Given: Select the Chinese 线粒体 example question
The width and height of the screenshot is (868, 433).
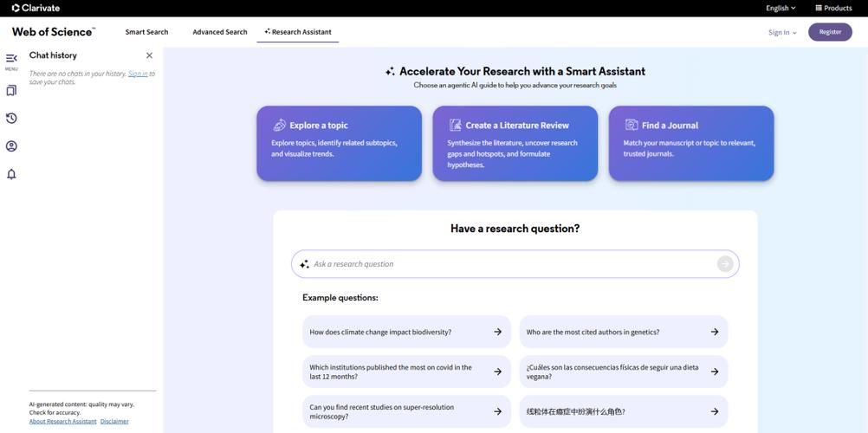Looking at the screenshot, I should coord(624,411).
